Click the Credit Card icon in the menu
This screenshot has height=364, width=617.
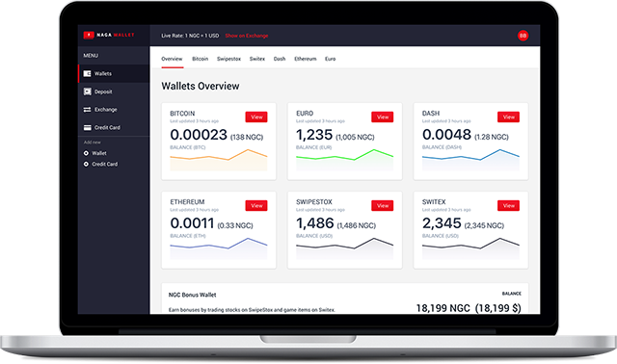click(x=88, y=127)
